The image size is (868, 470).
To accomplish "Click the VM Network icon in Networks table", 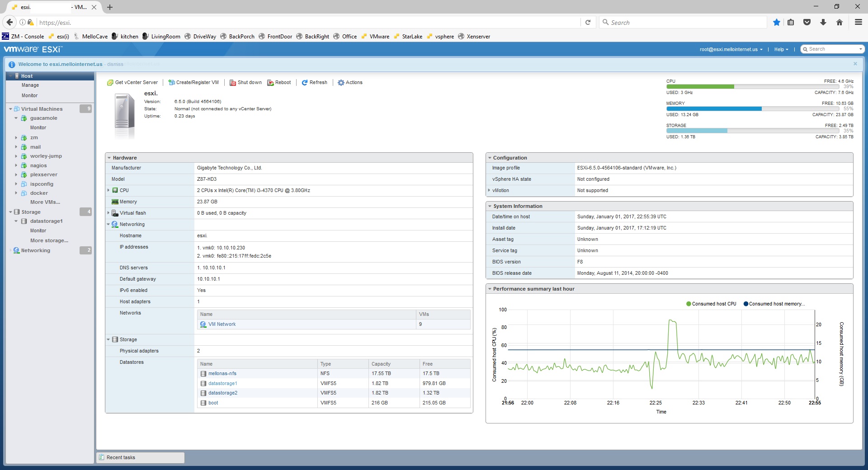I will (x=203, y=324).
